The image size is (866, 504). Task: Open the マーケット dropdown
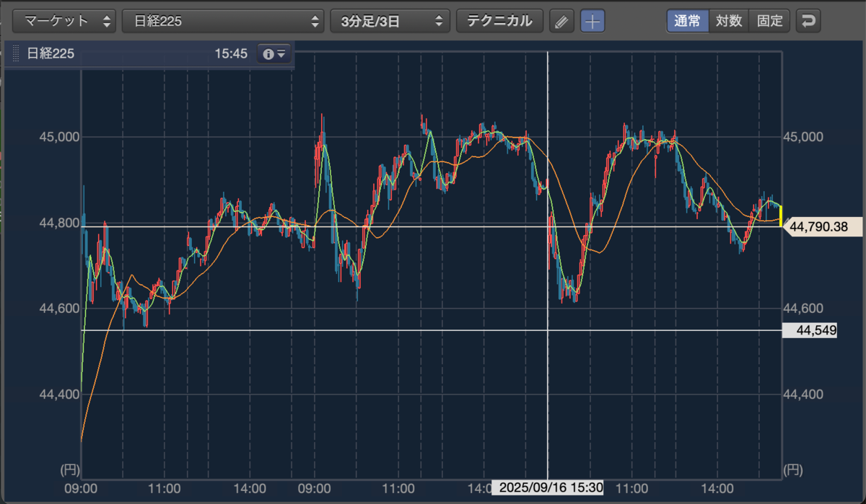[64, 21]
